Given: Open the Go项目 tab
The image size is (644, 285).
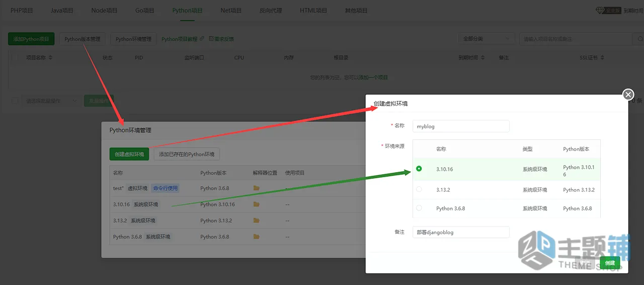Looking at the screenshot, I should point(145,11).
